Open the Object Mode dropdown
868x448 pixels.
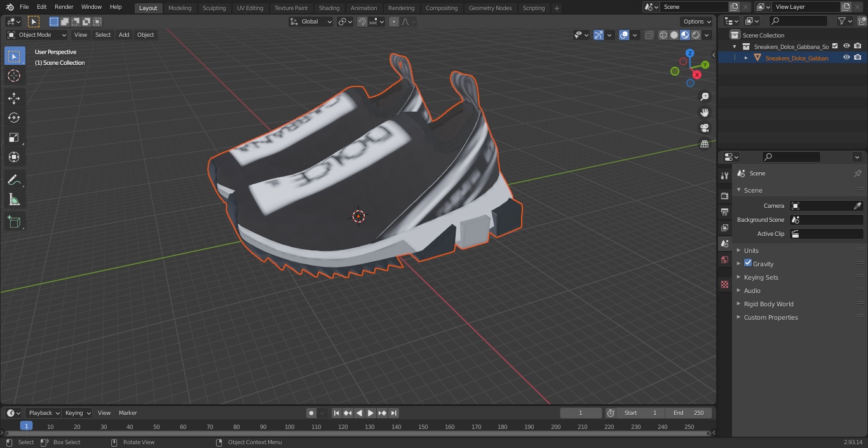37,35
